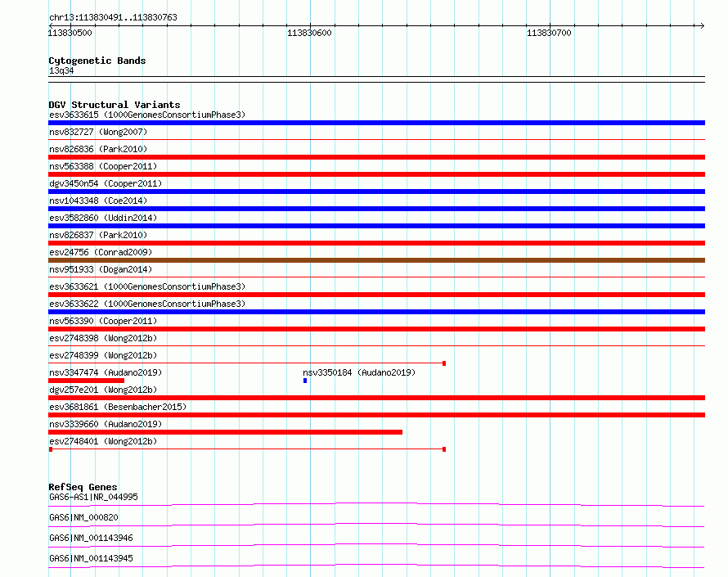Click the red end marker of esv2748399
Viewport: 728px width, 577px height.
click(x=444, y=363)
